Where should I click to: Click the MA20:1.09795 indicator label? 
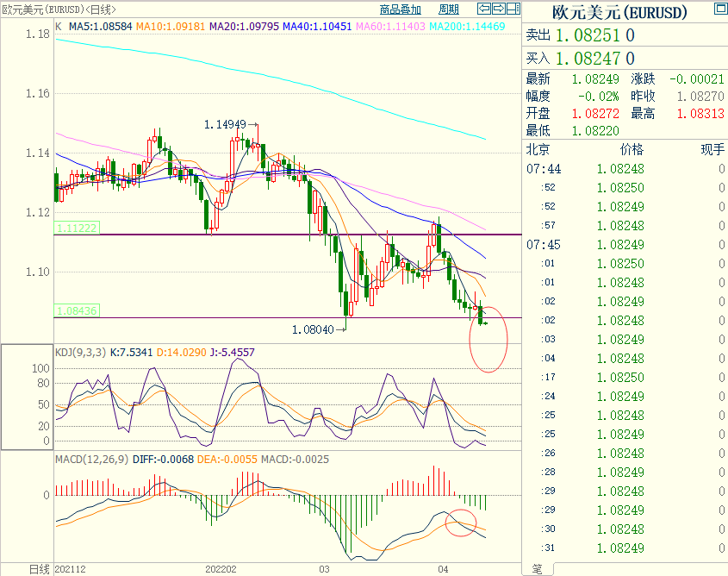pyautogui.click(x=244, y=27)
